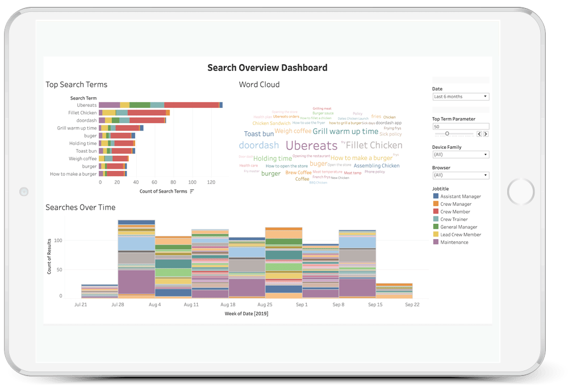
Task: Click the left arrow of the Top Term Parameter slider
Action: coord(479,134)
